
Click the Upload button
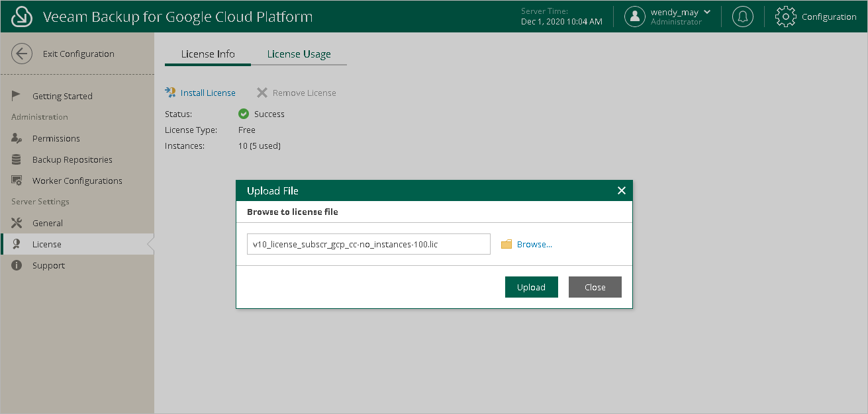coord(532,287)
